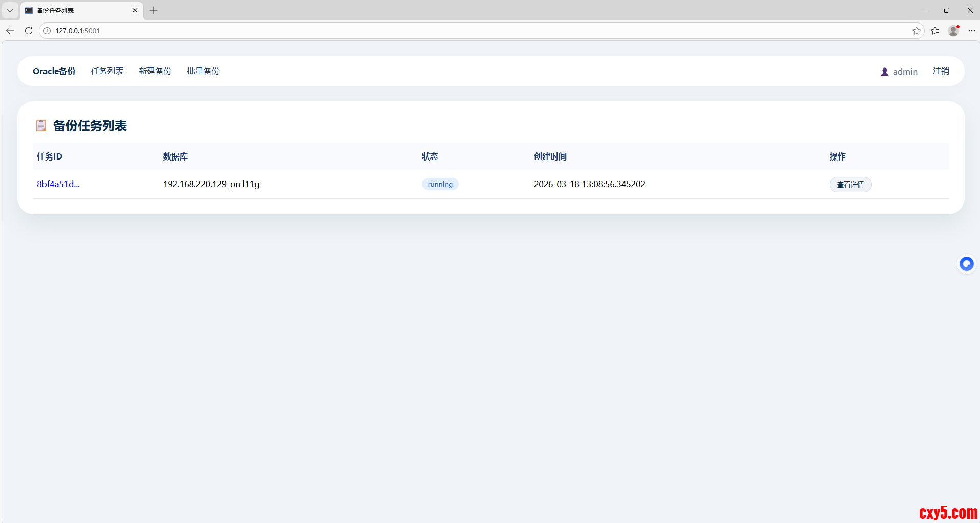Open a new browser tab
This screenshot has width=980, height=523.
point(153,10)
